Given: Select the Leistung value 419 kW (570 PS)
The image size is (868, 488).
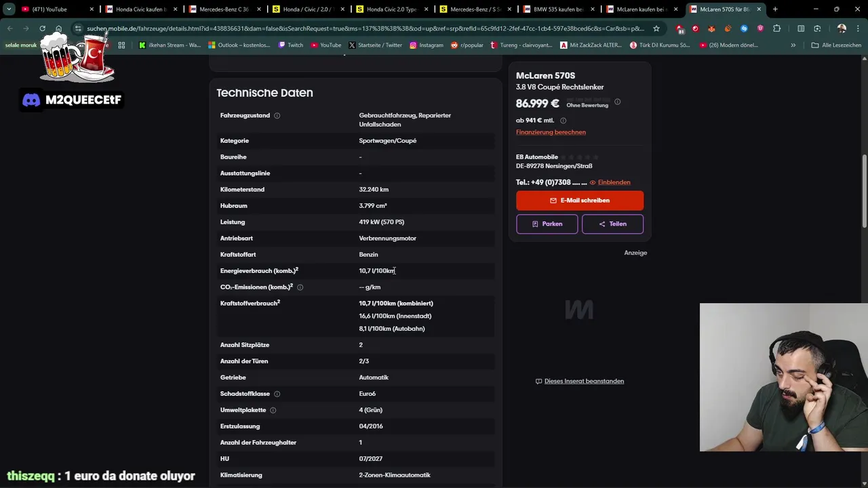Looking at the screenshot, I should coord(382,222).
